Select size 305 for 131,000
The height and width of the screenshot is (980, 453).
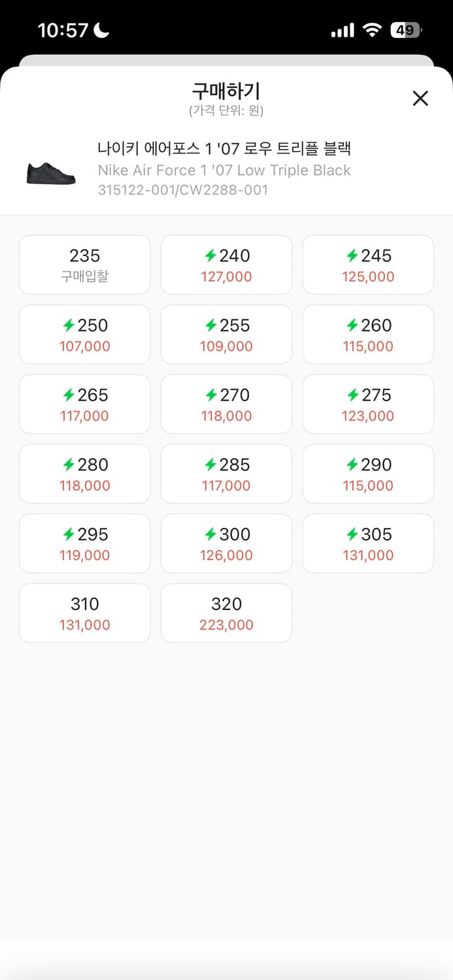tap(368, 544)
